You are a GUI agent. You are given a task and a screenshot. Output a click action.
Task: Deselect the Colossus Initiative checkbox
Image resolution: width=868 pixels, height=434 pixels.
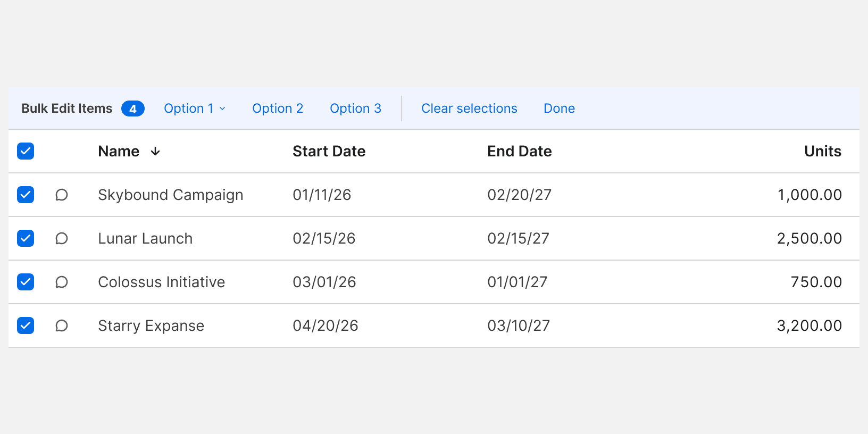point(26,282)
